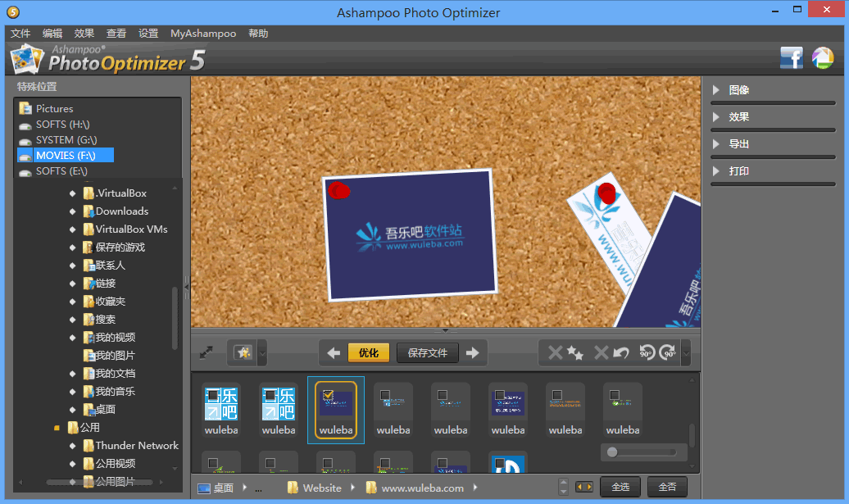
Task: Click the X with curved undo arrow icon
Action: 611,353
